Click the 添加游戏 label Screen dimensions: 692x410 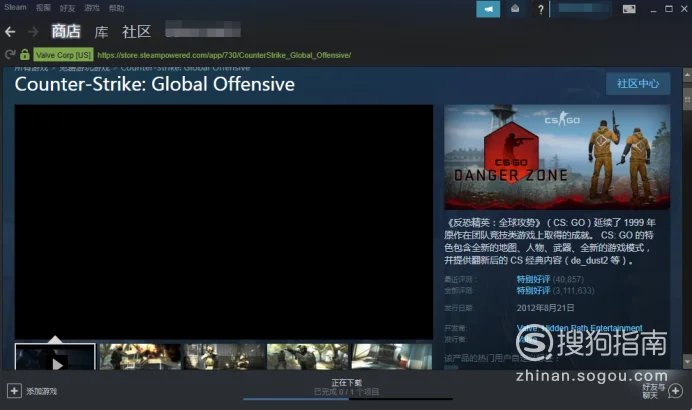click(x=41, y=391)
